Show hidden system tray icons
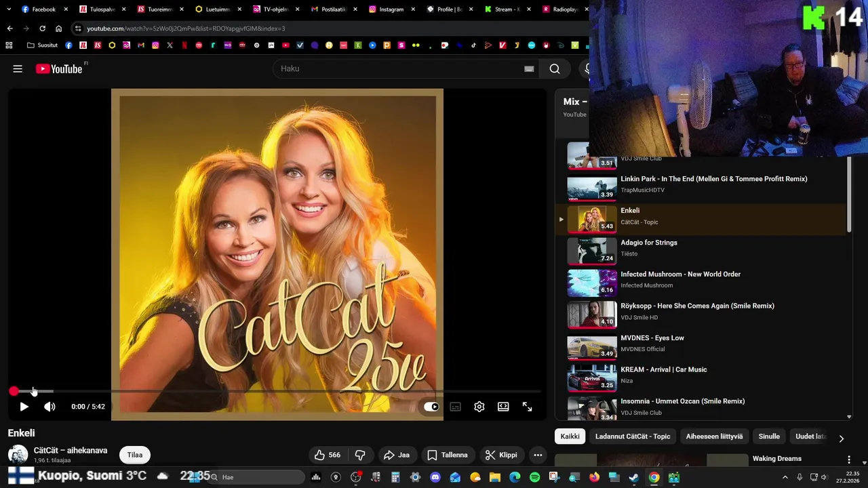This screenshot has width=868, height=488. (785, 477)
